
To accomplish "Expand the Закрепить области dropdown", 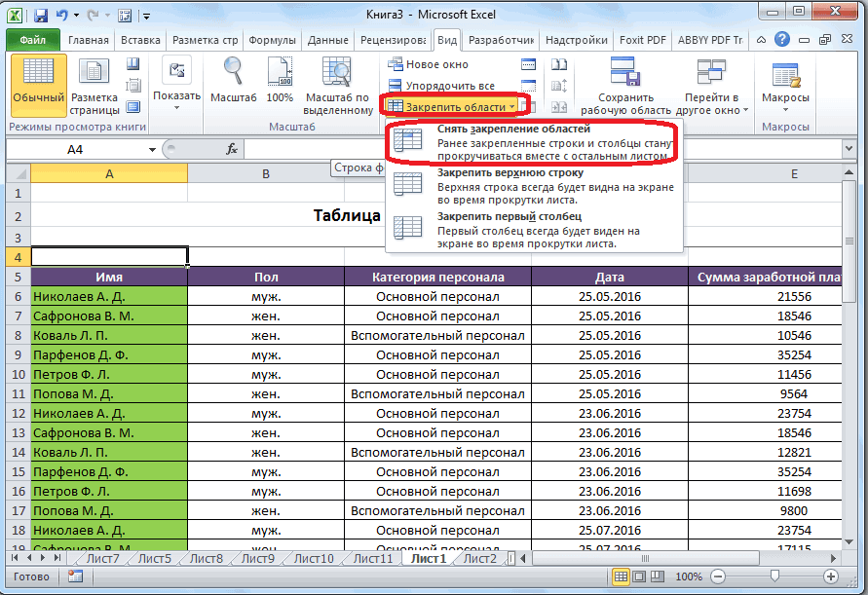I will point(457,105).
